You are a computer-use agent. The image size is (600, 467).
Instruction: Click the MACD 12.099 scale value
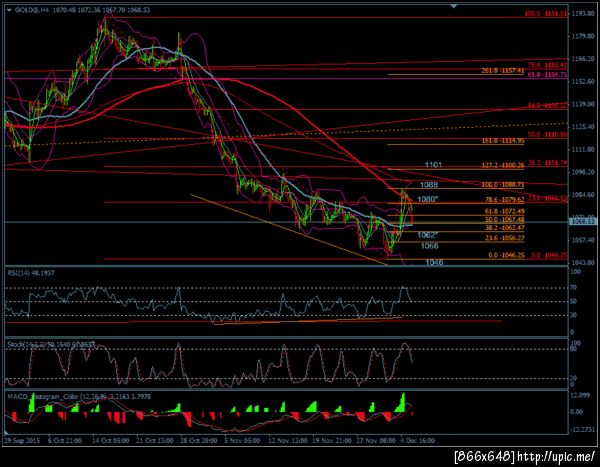580,396
